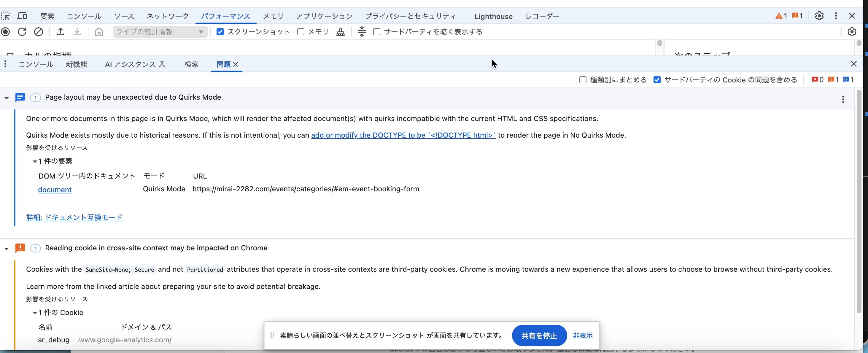The width and height of the screenshot is (868, 353).
Task: Download the performance profile
Action: coord(77,32)
